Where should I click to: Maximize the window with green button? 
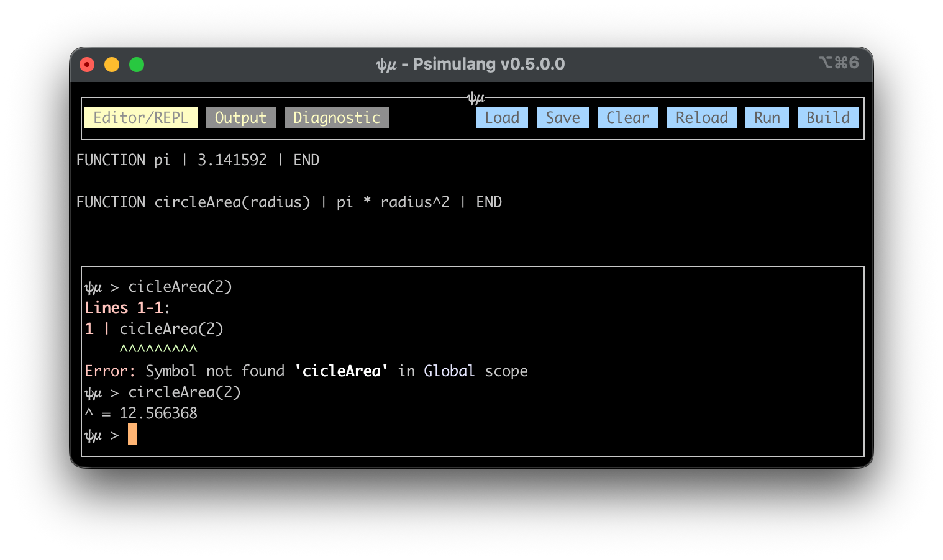point(137,65)
